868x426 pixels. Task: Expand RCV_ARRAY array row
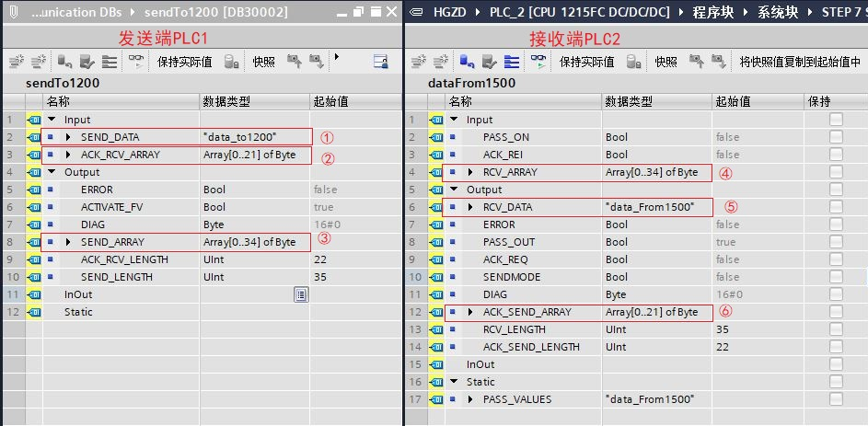tap(470, 172)
